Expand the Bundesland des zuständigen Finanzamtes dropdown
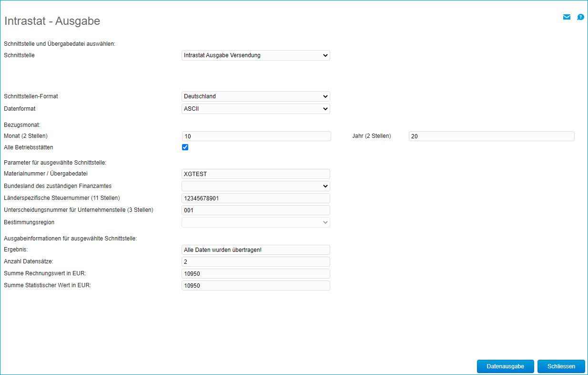 coord(255,186)
